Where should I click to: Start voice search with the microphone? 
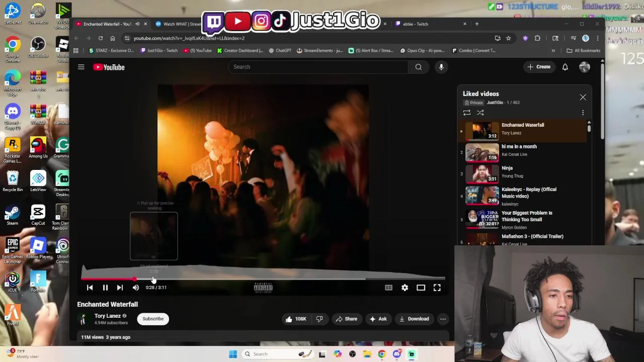pyautogui.click(x=441, y=67)
